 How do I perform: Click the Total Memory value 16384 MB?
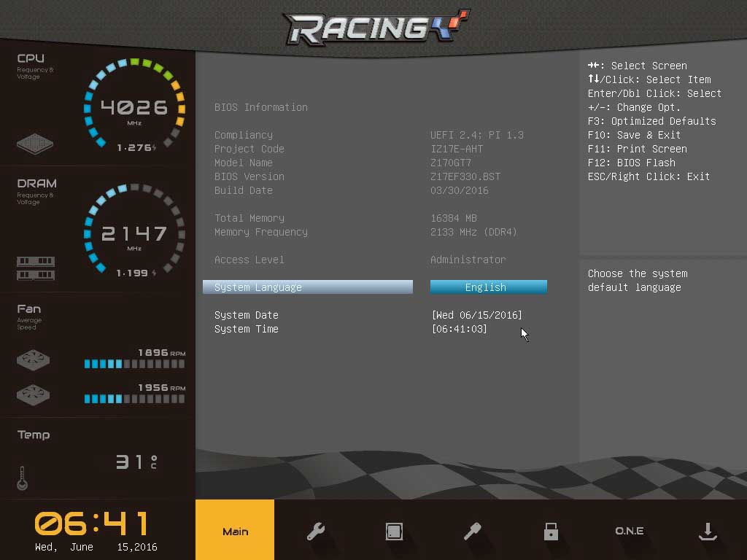click(454, 218)
